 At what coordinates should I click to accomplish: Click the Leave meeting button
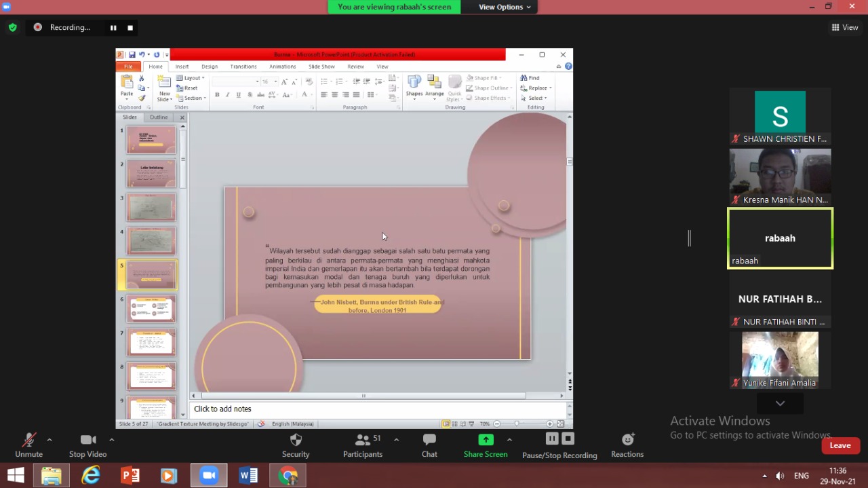tap(840, 445)
